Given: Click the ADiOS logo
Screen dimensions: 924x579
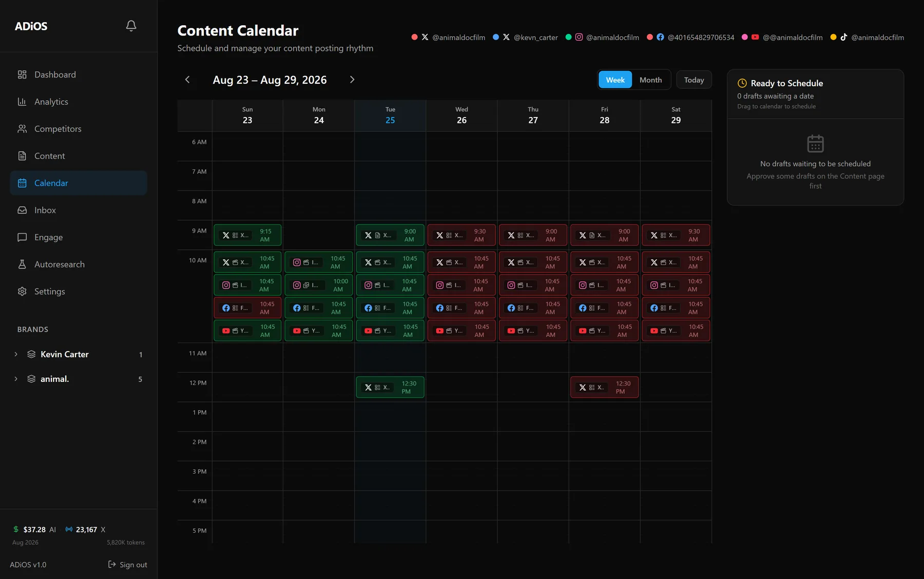Looking at the screenshot, I should pyautogui.click(x=31, y=26).
